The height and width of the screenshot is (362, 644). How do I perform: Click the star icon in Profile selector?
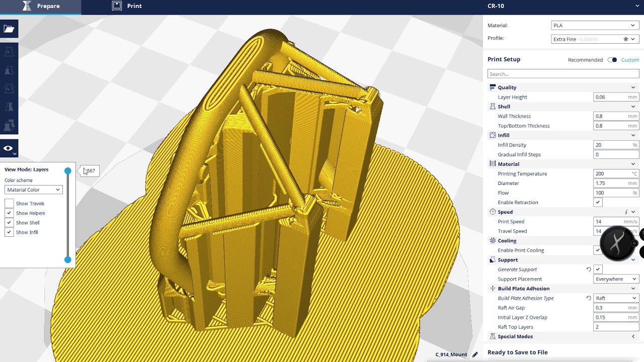(626, 39)
